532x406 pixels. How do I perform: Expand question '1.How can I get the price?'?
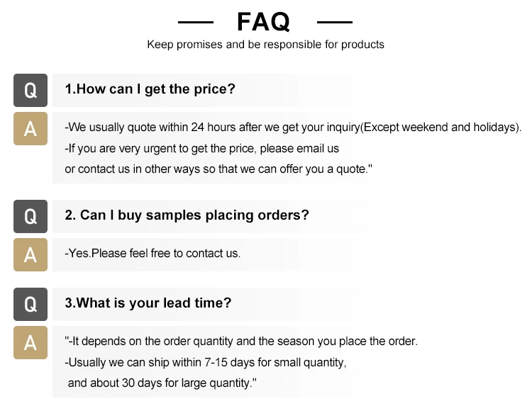[x=150, y=89]
